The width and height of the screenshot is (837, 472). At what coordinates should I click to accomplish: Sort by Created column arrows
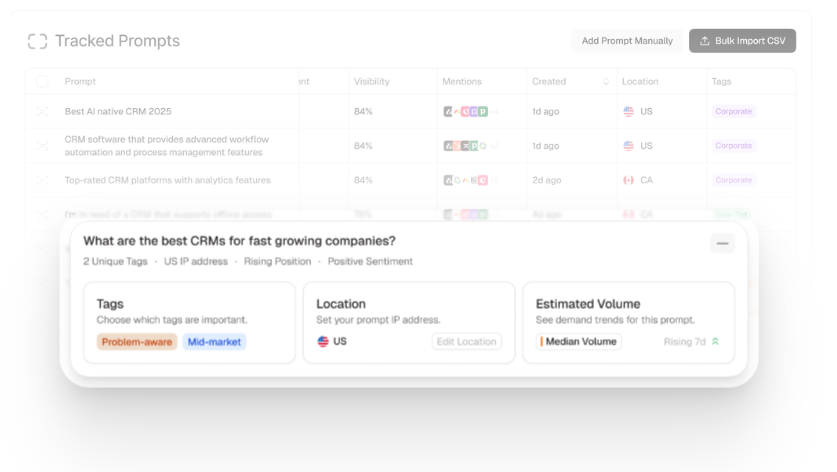tap(606, 81)
